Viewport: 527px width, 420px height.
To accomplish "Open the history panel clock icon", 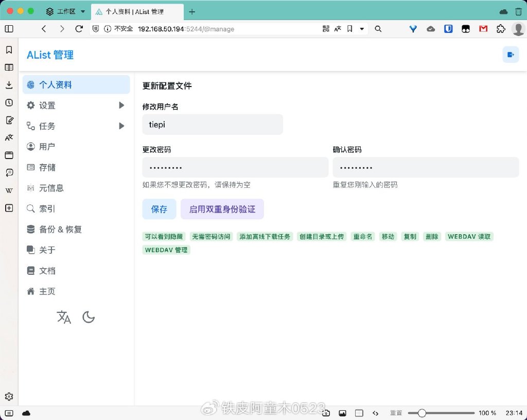I will coord(9,102).
